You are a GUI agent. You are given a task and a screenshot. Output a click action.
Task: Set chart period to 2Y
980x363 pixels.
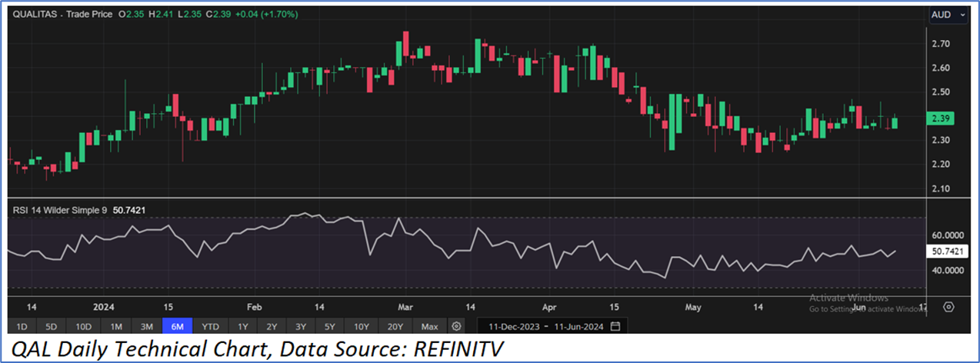[272, 326]
